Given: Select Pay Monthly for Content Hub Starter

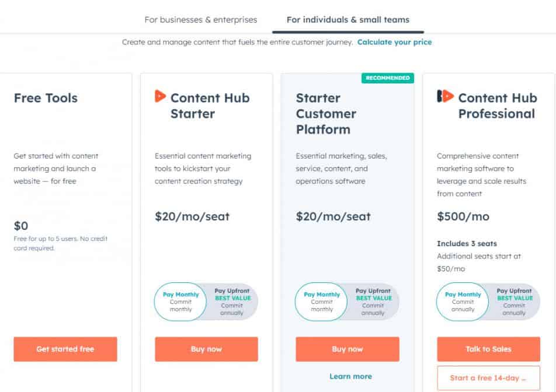Looking at the screenshot, I should tap(180, 302).
